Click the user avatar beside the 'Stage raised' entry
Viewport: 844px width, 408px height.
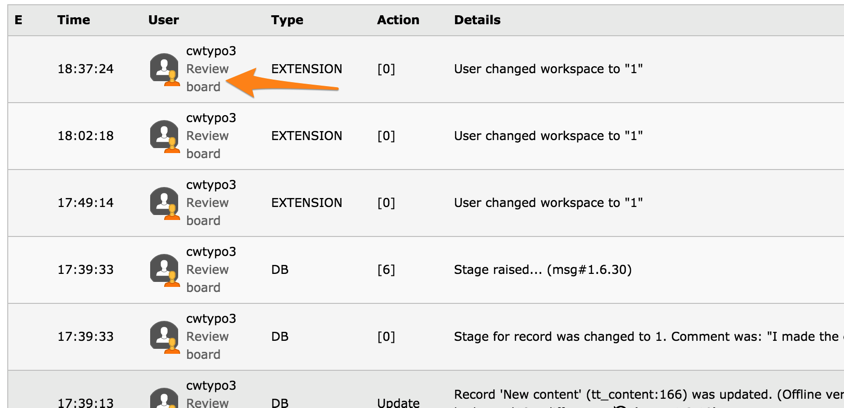pos(164,270)
